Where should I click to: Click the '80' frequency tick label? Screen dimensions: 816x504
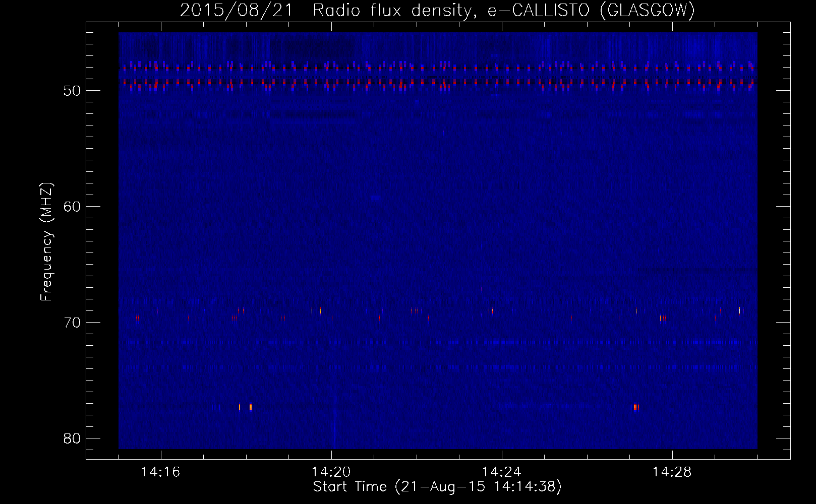pyautogui.click(x=73, y=438)
